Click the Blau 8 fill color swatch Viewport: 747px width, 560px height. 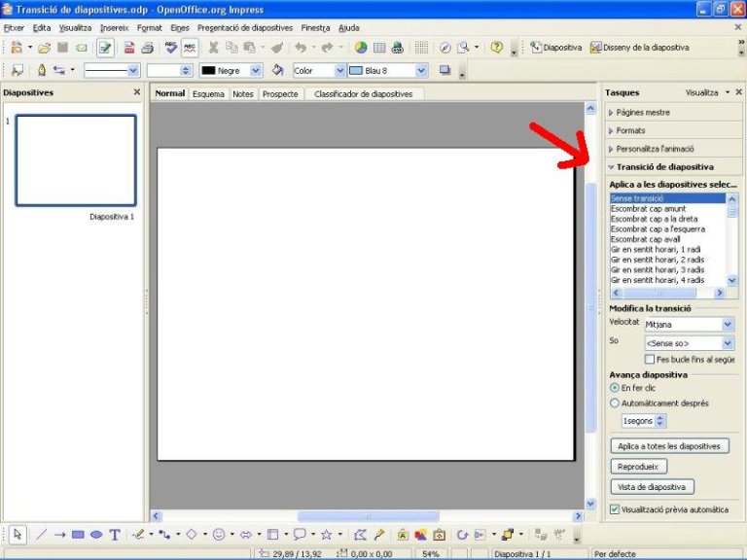356,70
